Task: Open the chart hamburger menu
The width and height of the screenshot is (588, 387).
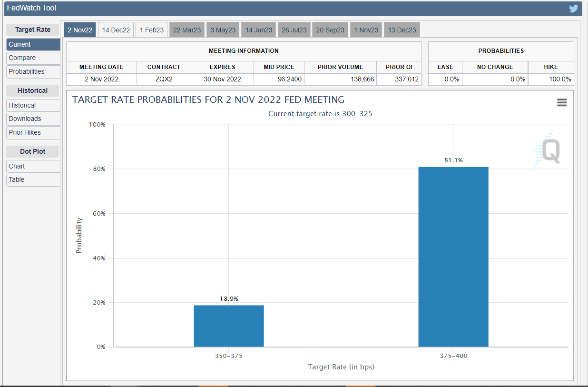Action: (562, 102)
